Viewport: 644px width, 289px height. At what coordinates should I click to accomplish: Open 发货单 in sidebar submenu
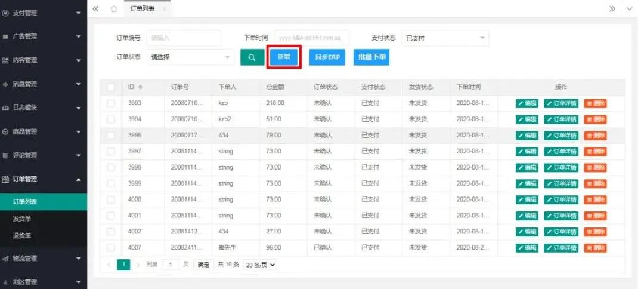[44, 219]
